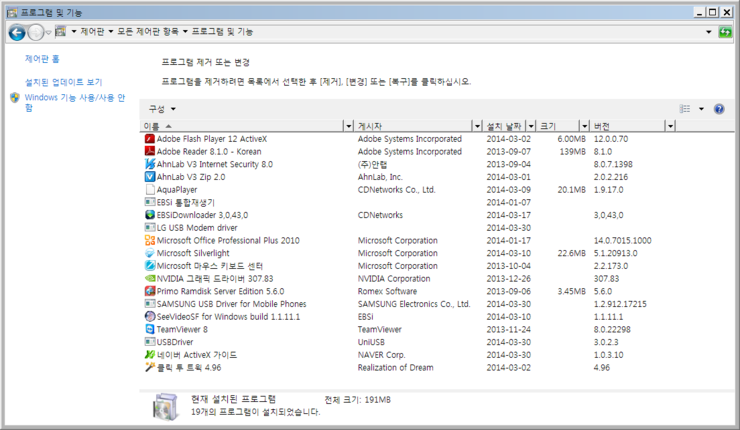
Task: Refresh the address bar with green arrows
Action: (725, 32)
